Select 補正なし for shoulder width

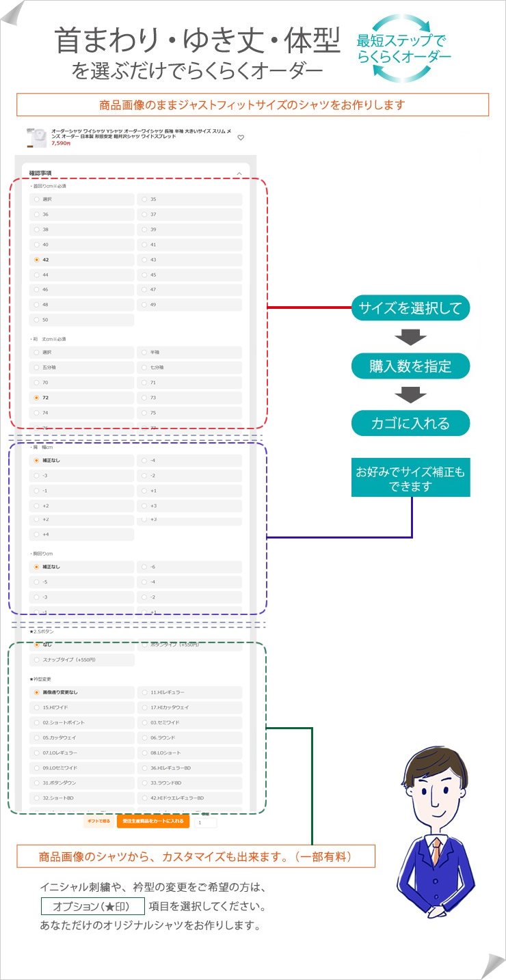point(82,461)
